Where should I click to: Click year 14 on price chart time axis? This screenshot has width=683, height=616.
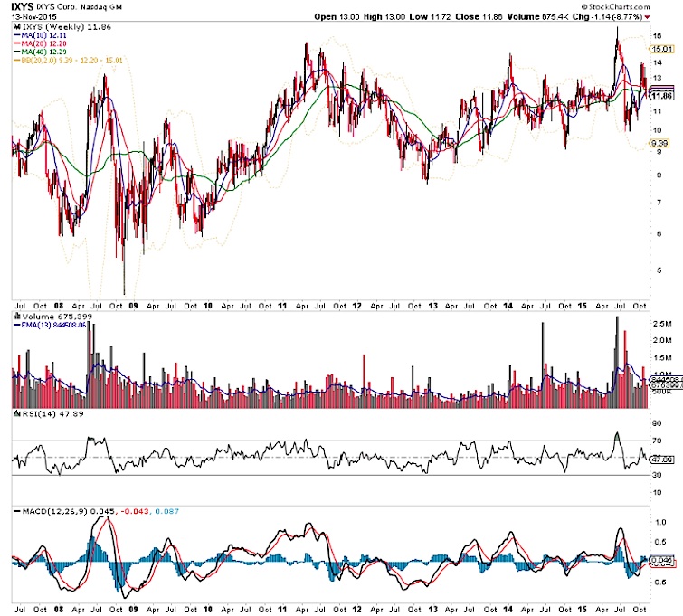508,306
